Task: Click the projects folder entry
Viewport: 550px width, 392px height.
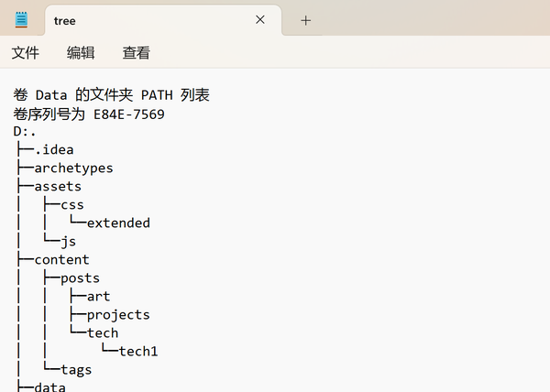Action: tap(118, 315)
